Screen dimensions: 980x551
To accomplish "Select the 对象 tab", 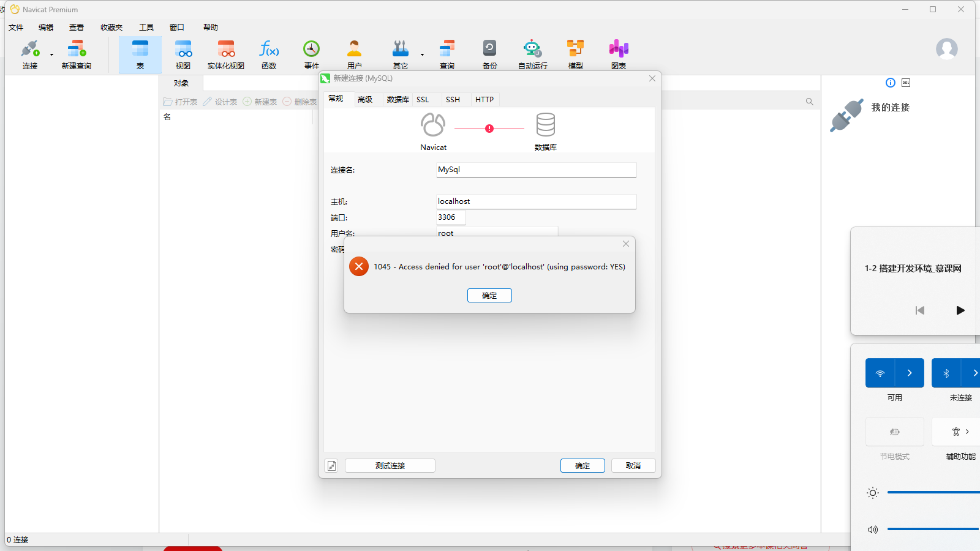I will tap(181, 83).
